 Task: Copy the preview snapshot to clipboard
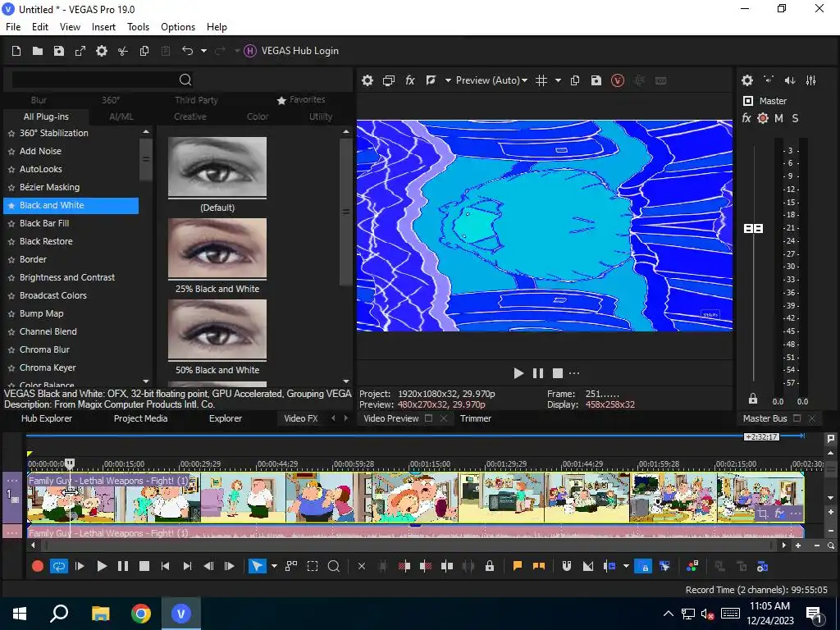point(575,80)
